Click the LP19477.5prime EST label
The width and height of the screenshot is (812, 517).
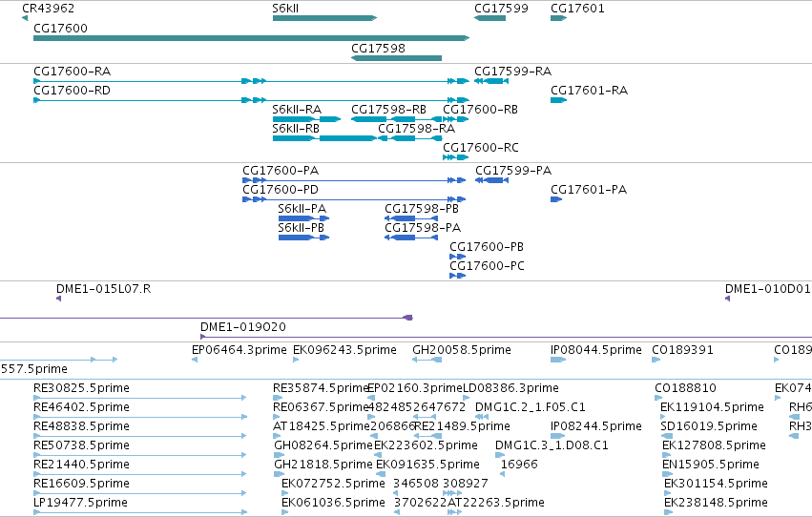click(x=80, y=504)
